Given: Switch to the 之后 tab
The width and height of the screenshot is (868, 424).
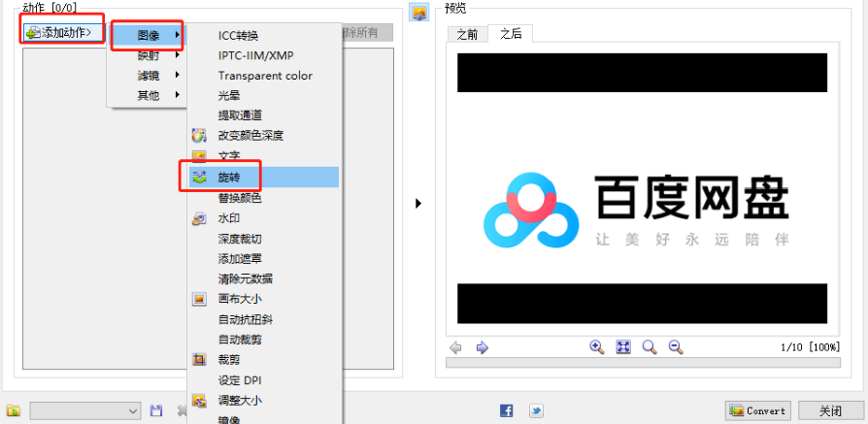Looking at the screenshot, I should [x=511, y=33].
